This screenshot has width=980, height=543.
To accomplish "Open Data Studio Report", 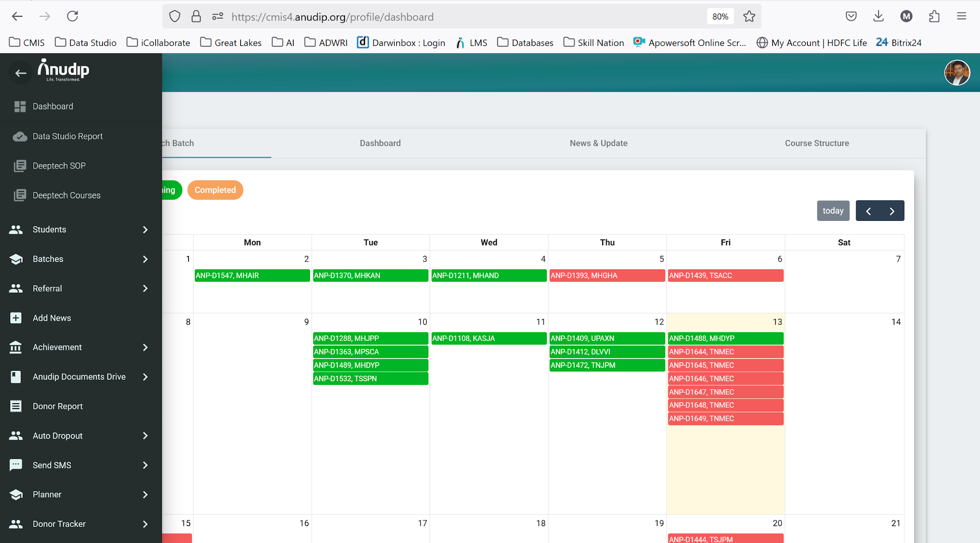I will (67, 136).
